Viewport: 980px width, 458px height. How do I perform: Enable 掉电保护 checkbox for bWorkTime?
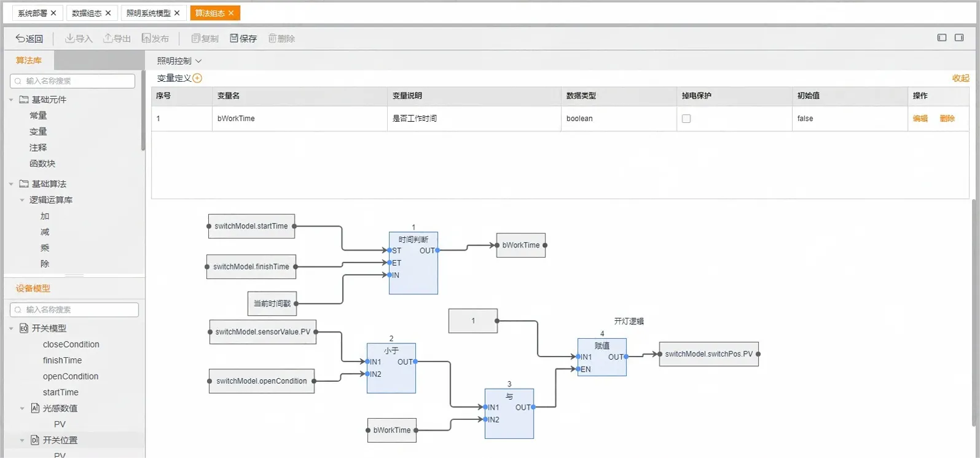pyautogui.click(x=686, y=119)
